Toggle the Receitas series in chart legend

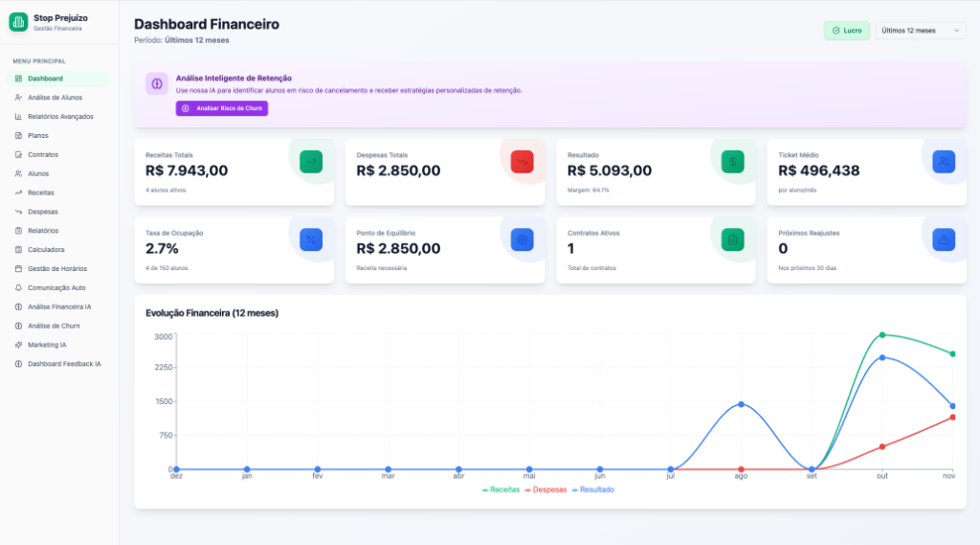pyautogui.click(x=501, y=489)
